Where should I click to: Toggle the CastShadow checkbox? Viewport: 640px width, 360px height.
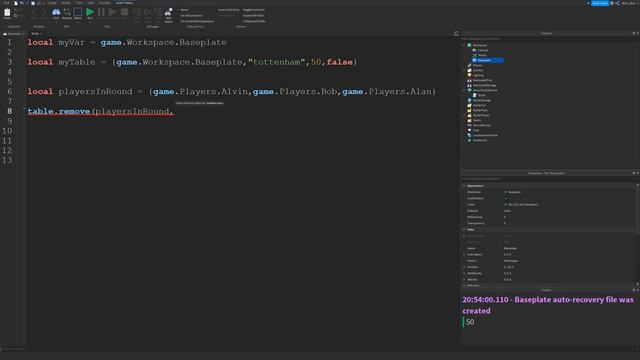tap(505, 198)
